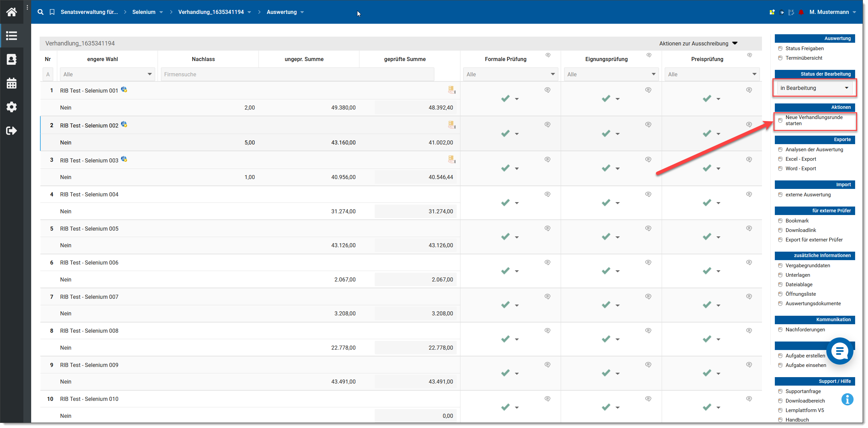This screenshot has width=868, height=428.
Task: Expand Aktionen zur Ausschreibung menu
Action: click(x=698, y=43)
